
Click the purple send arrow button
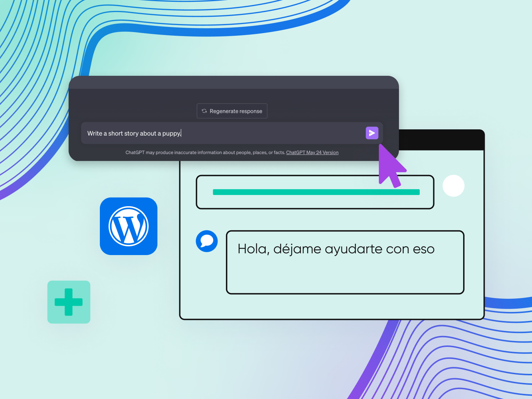pyautogui.click(x=372, y=133)
